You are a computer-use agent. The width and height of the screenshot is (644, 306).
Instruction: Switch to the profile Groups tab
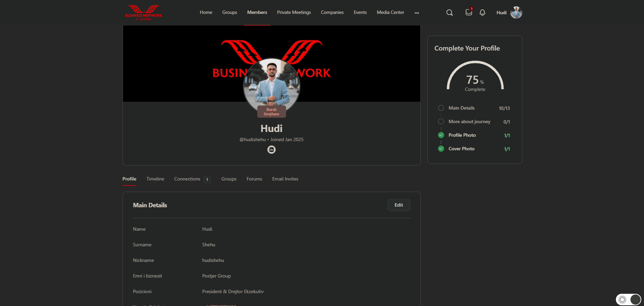(229, 179)
